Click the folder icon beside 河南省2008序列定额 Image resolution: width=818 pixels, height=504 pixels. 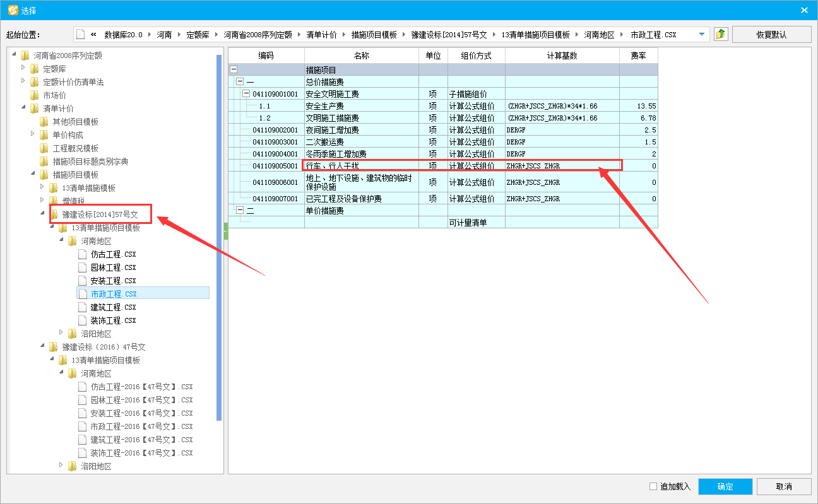[x=25, y=56]
